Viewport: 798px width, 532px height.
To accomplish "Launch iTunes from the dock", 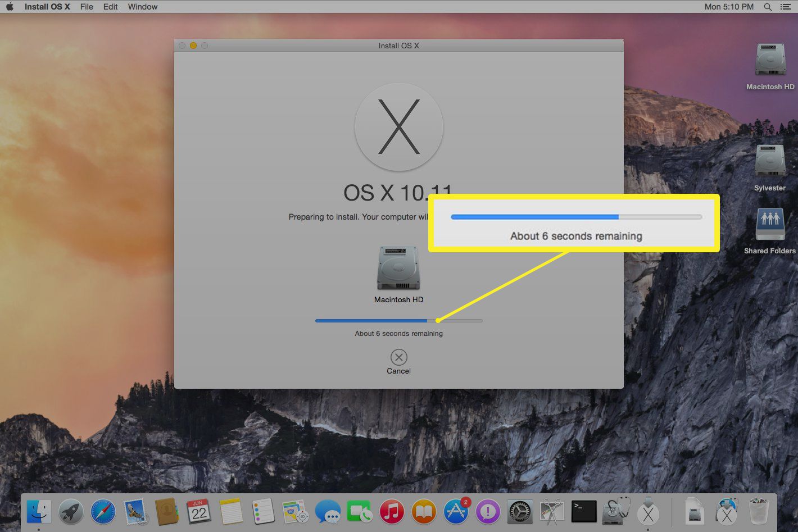I will coord(392,512).
